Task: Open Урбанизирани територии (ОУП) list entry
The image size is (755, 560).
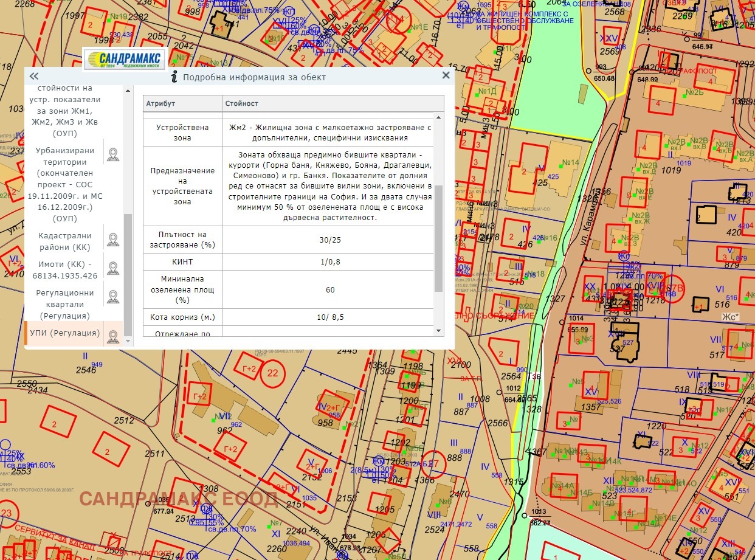Action: [x=64, y=184]
